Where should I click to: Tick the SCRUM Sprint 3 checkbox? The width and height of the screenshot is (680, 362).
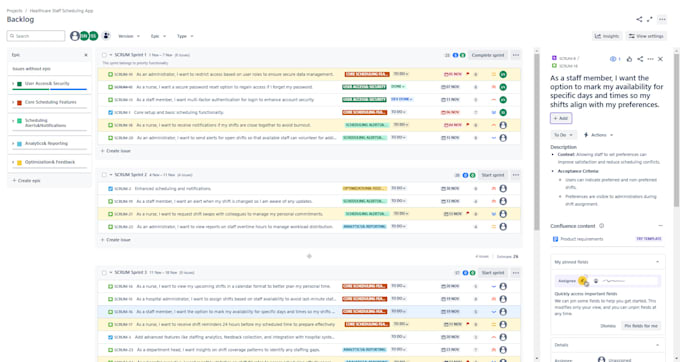coord(104,273)
